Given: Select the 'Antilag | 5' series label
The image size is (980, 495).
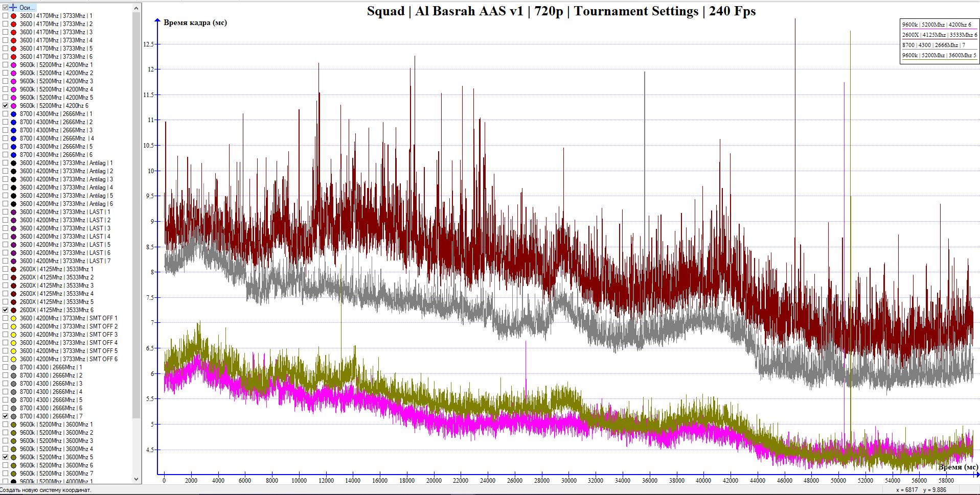Looking at the screenshot, I should click(x=66, y=196).
